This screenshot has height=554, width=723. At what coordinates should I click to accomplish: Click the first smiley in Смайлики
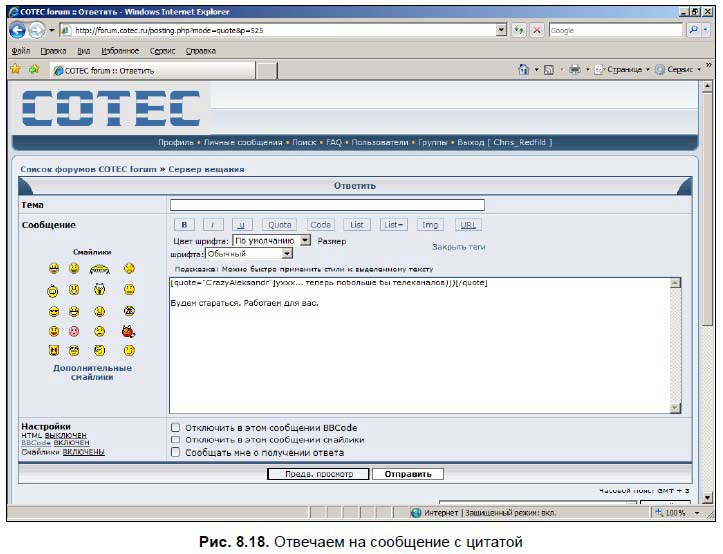(x=54, y=268)
